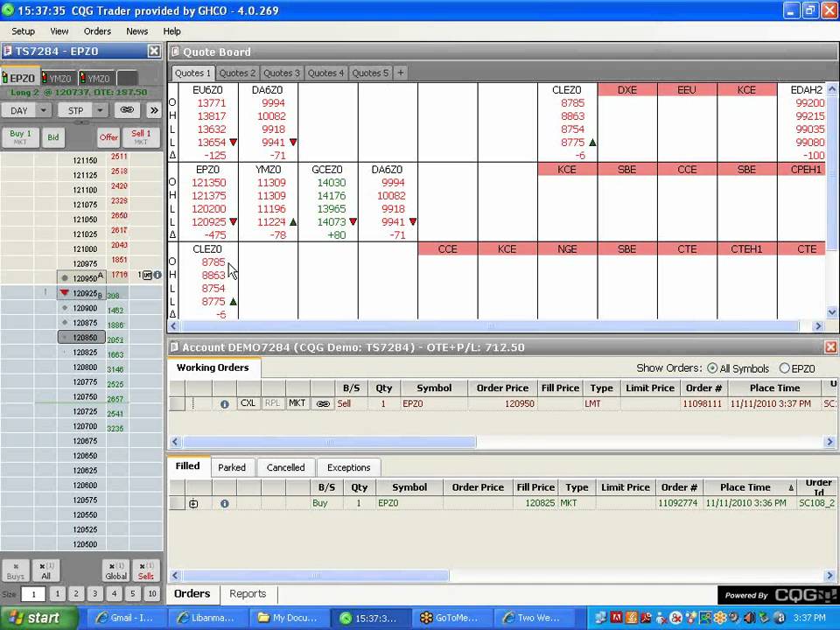This screenshot has height=630, width=840.
Task: Switch to My Documents taskbar item
Action: [290, 618]
